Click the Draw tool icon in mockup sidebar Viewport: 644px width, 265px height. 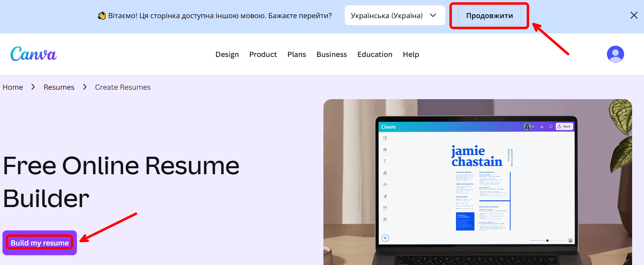(385, 196)
